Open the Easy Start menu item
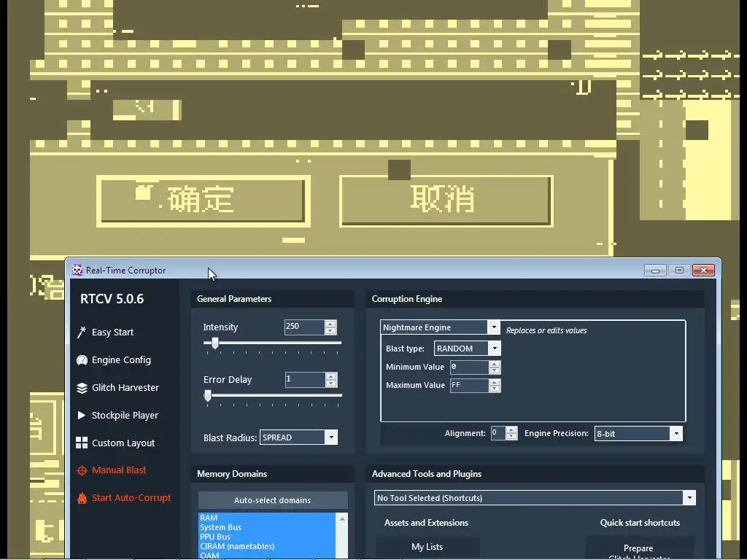747x560 pixels. coord(112,332)
